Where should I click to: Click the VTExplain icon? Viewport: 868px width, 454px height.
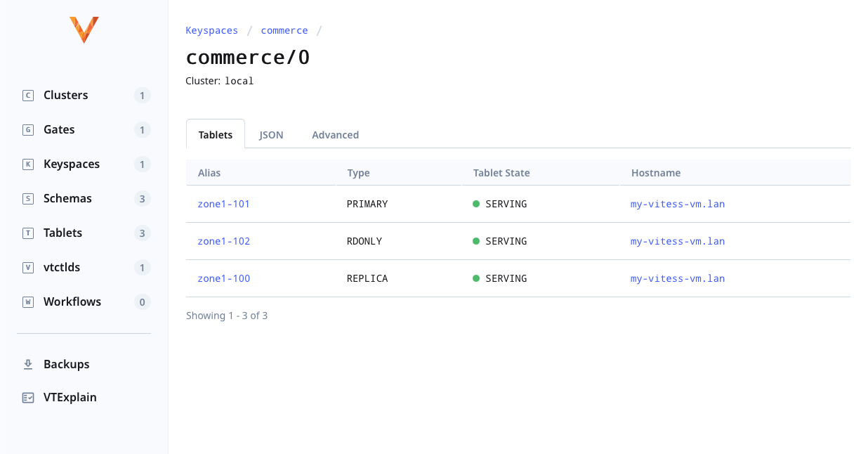27,396
